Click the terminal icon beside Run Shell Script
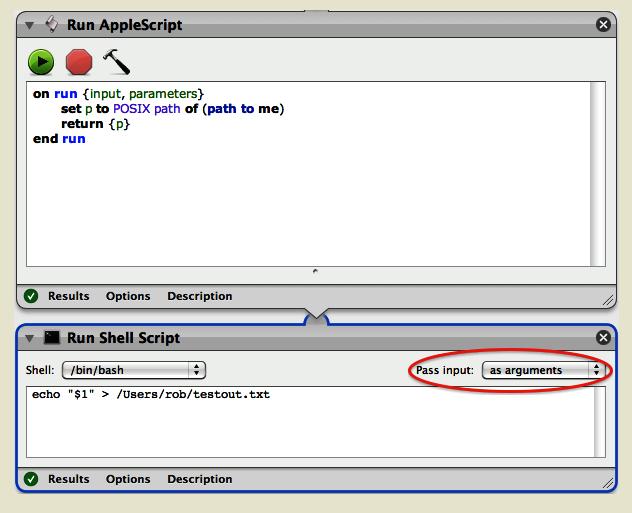This screenshot has height=513, width=632. click(52, 337)
